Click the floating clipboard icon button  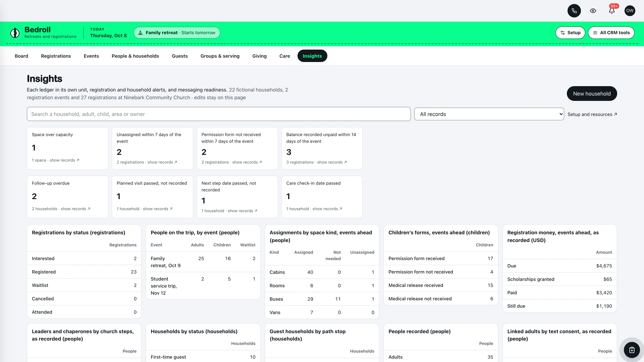[x=632, y=350]
